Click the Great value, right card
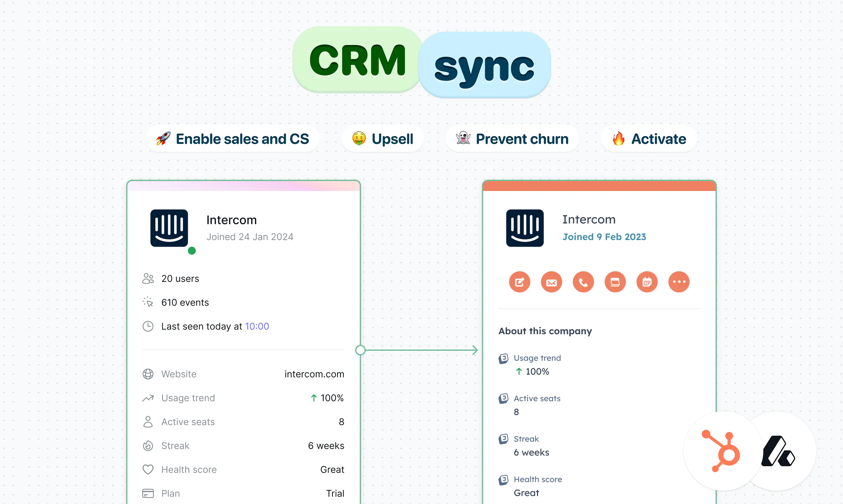This screenshot has height=504, width=843. [526, 493]
